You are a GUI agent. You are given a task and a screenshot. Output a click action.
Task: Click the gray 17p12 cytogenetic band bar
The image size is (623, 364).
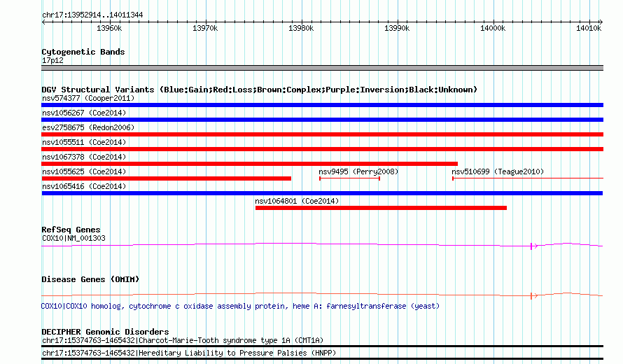coord(322,68)
